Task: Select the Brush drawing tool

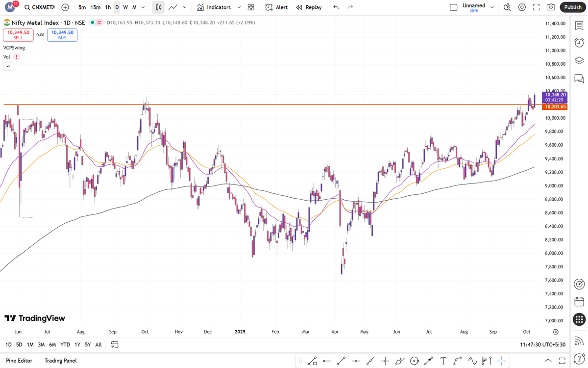Action: [400, 361]
